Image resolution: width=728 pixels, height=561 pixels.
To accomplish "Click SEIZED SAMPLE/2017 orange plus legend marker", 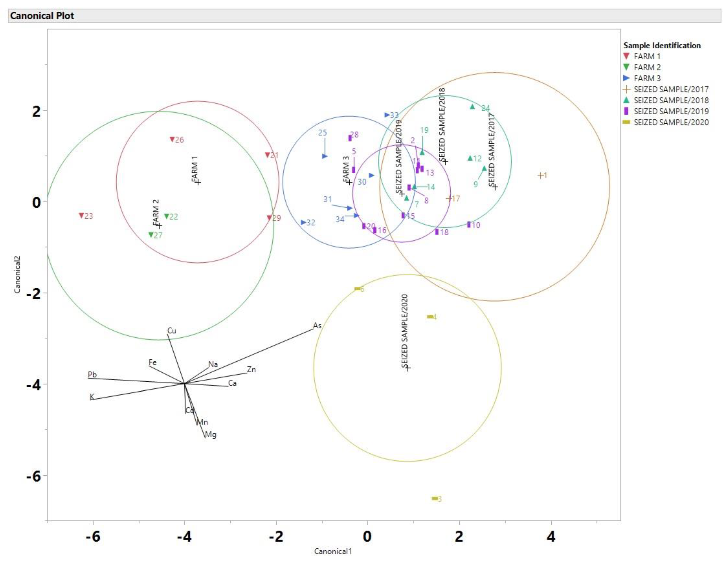I will coord(627,89).
